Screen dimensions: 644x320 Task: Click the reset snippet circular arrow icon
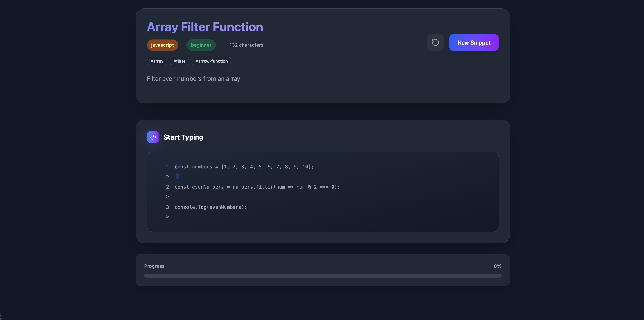pos(435,43)
